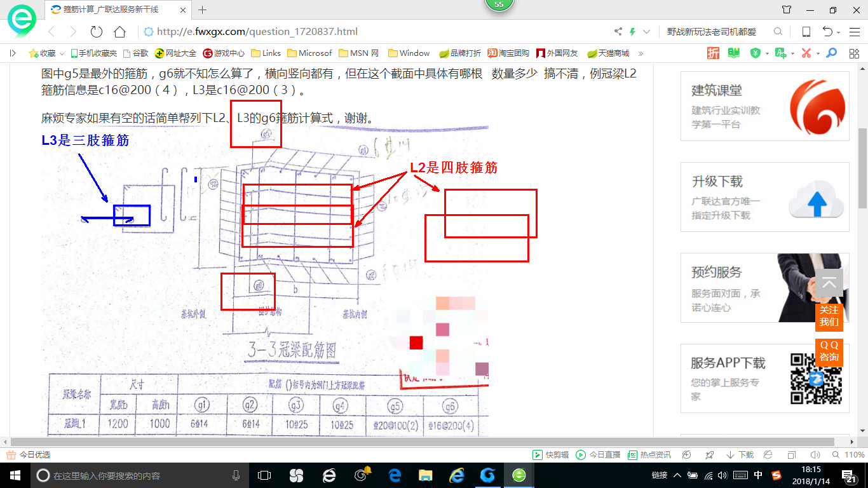868x488 pixels.
Task: Open the 建筑课堂 sidebar card
Action: click(x=765, y=106)
